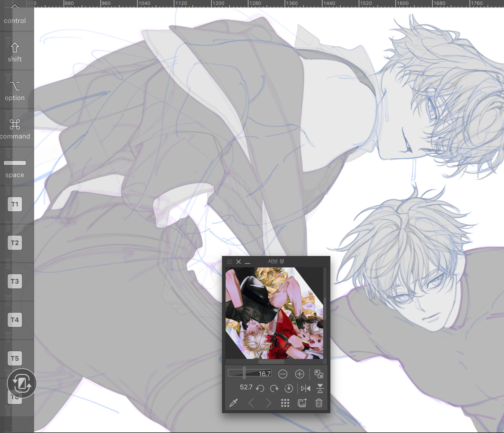Toggle the command modifier key

pyautogui.click(x=15, y=129)
